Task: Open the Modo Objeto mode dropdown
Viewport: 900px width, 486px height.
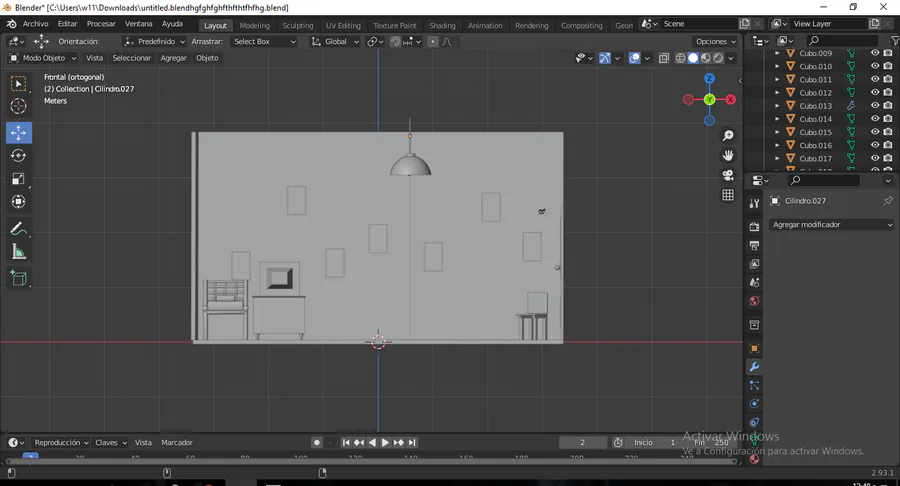Action: [43, 58]
